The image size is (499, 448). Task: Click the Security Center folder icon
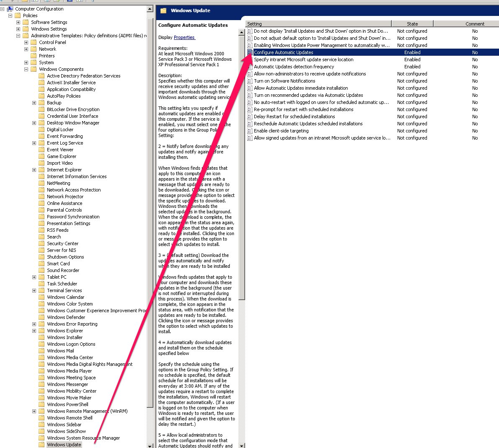pyautogui.click(x=42, y=243)
